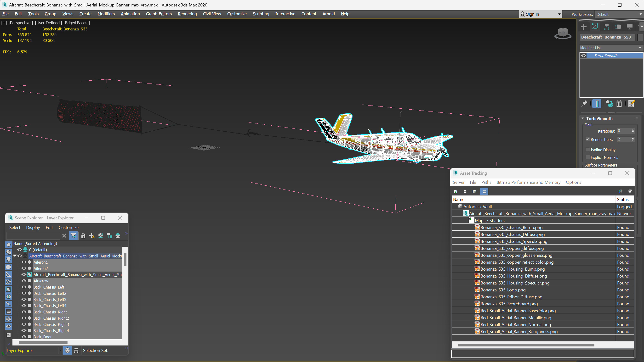
Task: Adjust the Render Iters spinner
Action: [633, 139]
